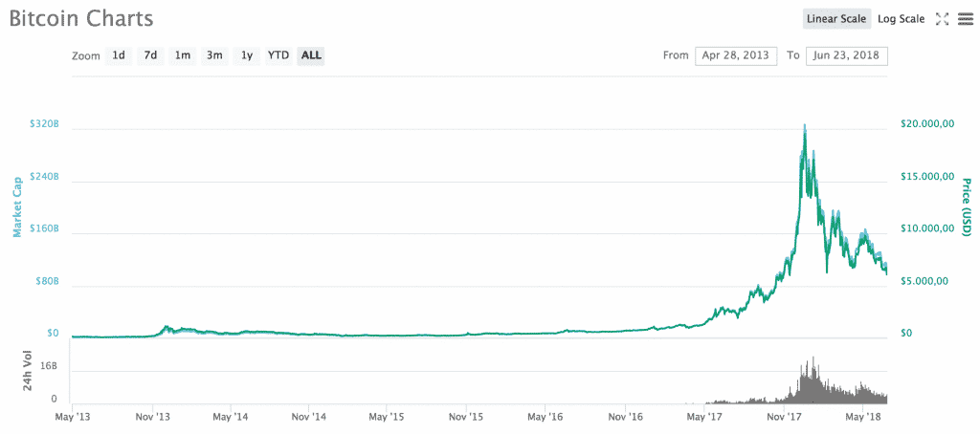Click the Nov '16 date label

pos(626,415)
